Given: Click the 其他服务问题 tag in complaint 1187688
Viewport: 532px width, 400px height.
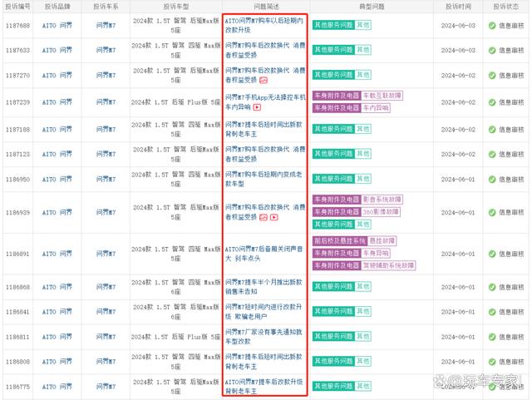Looking at the screenshot, I should click(333, 25).
